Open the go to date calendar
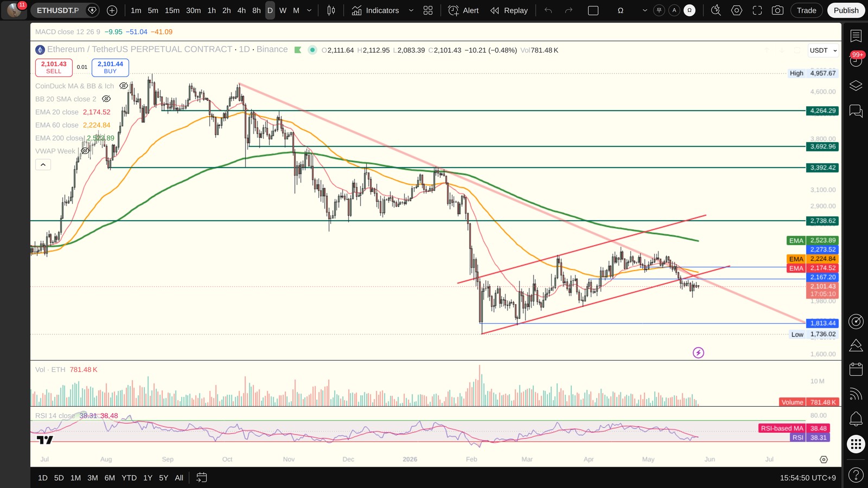The image size is (868, 488). [201, 478]
